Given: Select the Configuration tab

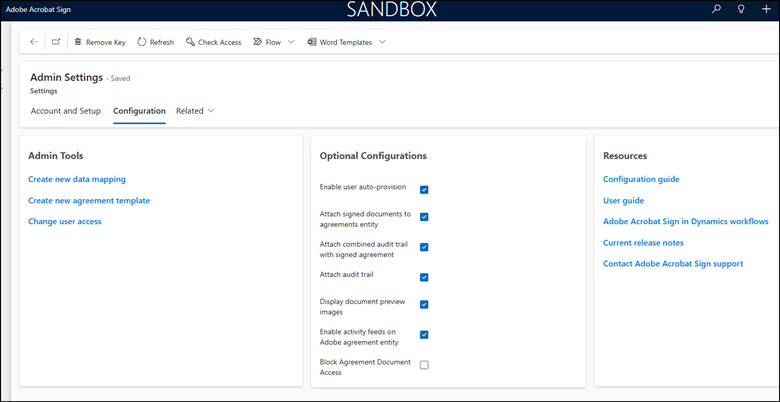Looking at the screenshot, I should [x=139, y=111].
